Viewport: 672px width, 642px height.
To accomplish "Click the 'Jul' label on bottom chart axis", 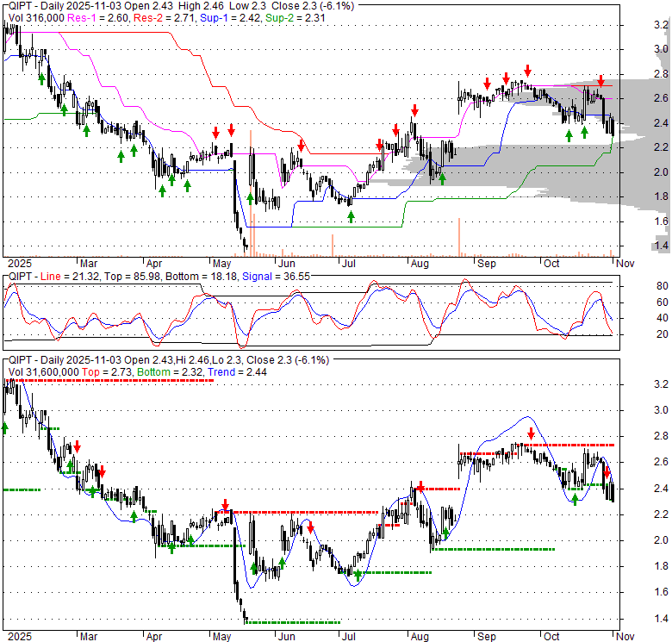I will pos(349,637).
